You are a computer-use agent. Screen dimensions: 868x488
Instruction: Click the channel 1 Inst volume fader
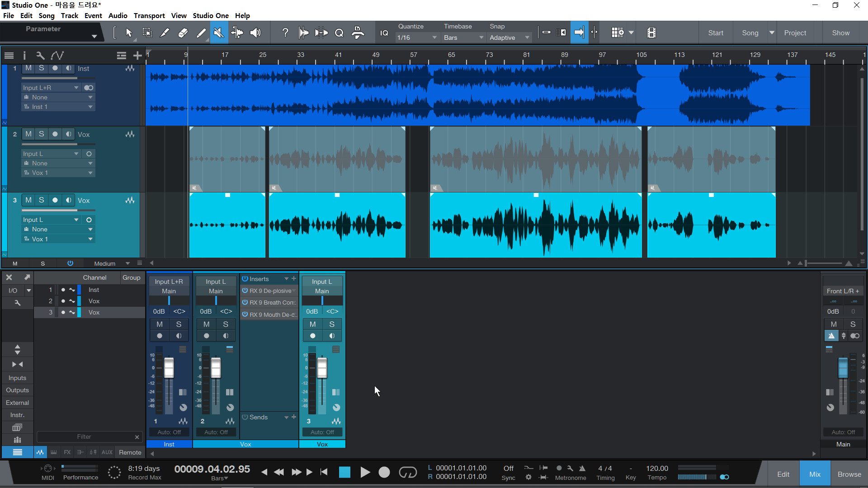(x=169, y=367)
